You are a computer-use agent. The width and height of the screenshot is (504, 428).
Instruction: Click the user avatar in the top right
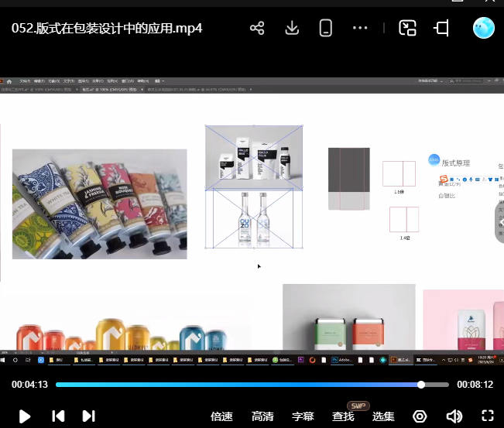click(x=484, y=28)
